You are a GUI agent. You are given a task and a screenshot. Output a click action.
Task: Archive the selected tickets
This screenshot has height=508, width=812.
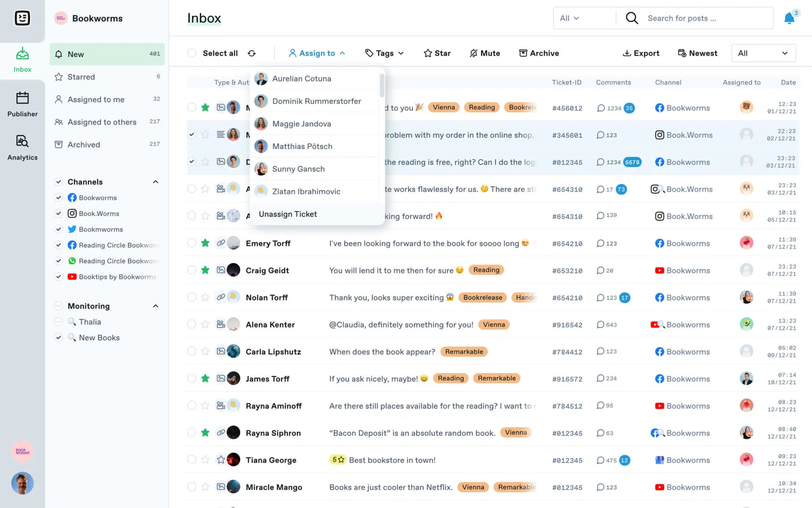pyautogui.click(x=538, y=53)
